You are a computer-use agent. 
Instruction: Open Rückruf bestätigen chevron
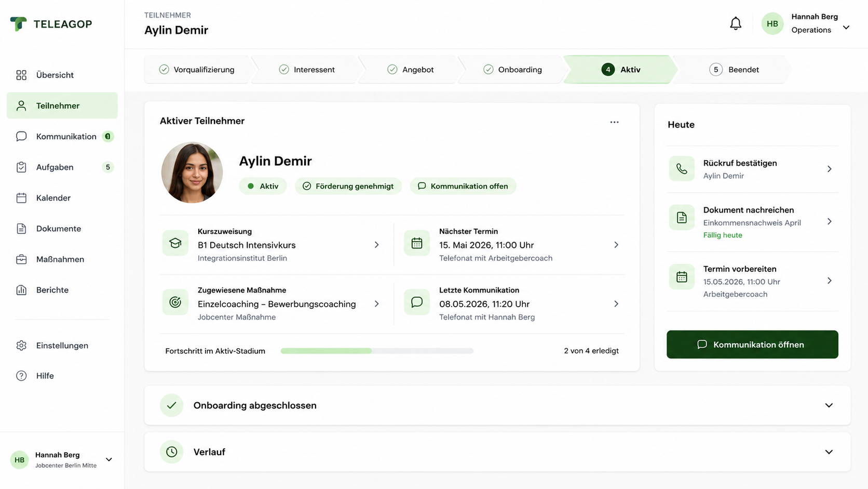coord(830,169)
